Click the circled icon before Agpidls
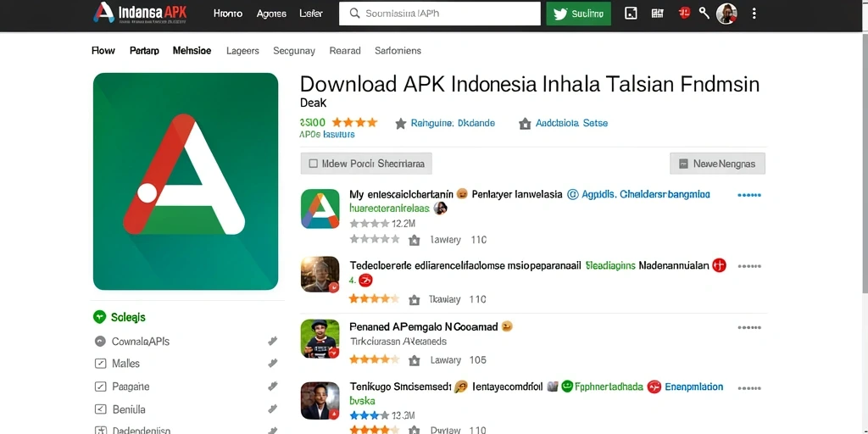This screenshot has width=868, height=434. (573, 194)
